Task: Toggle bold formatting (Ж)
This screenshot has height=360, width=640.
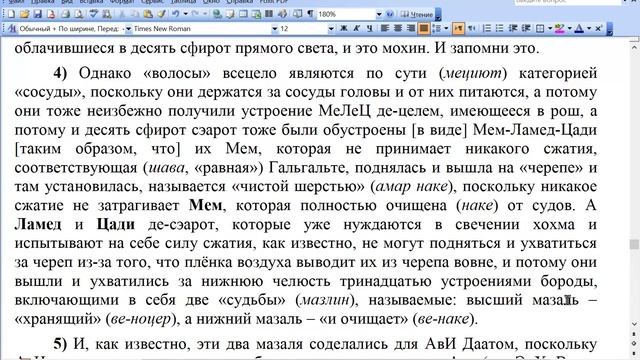Action: click(x=344, y=28)
